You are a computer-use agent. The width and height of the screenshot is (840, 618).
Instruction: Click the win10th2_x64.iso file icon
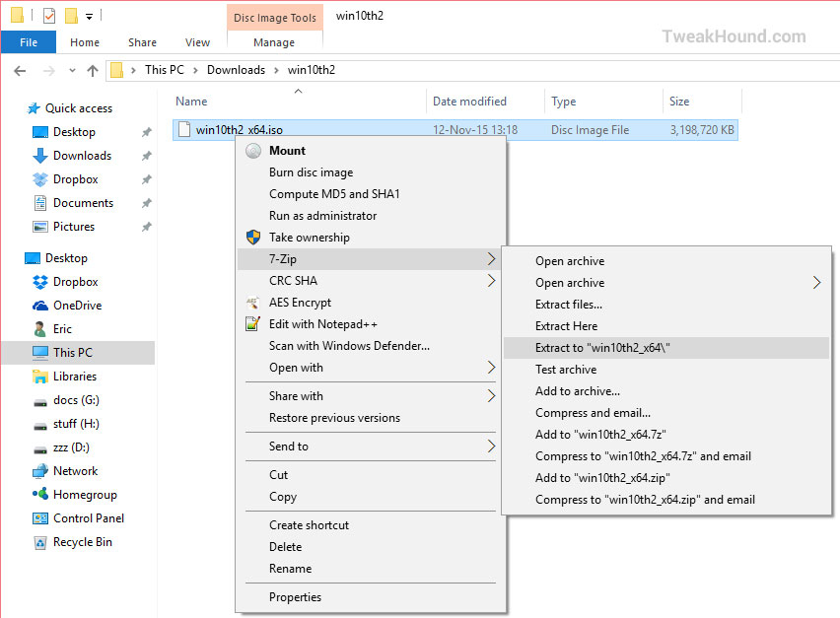[x=184, y=129]
